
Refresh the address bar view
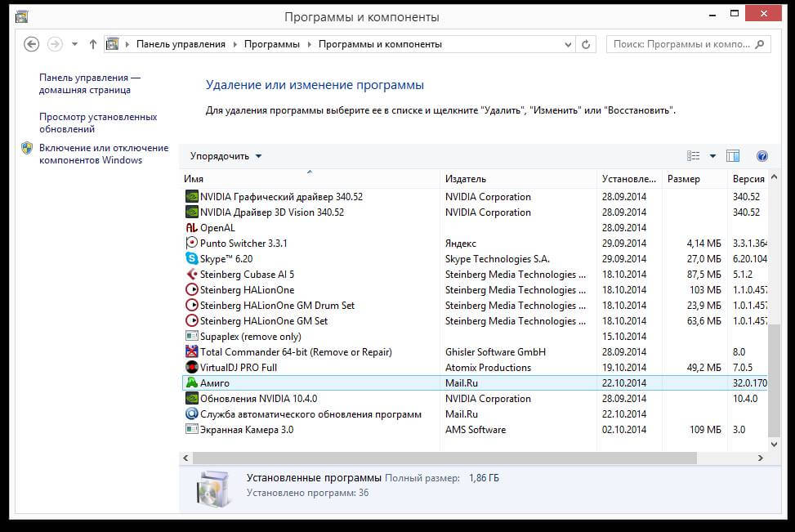(x=586, y=44)
